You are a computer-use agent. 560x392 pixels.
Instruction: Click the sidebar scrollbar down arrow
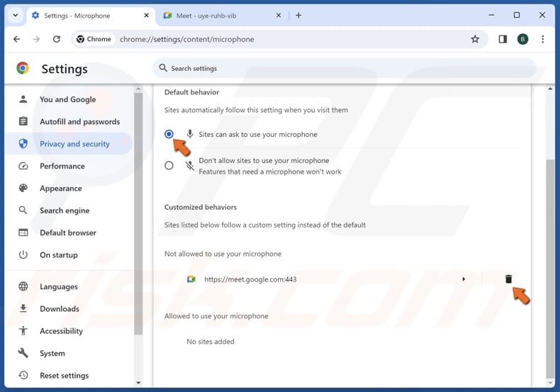[138, 383]
